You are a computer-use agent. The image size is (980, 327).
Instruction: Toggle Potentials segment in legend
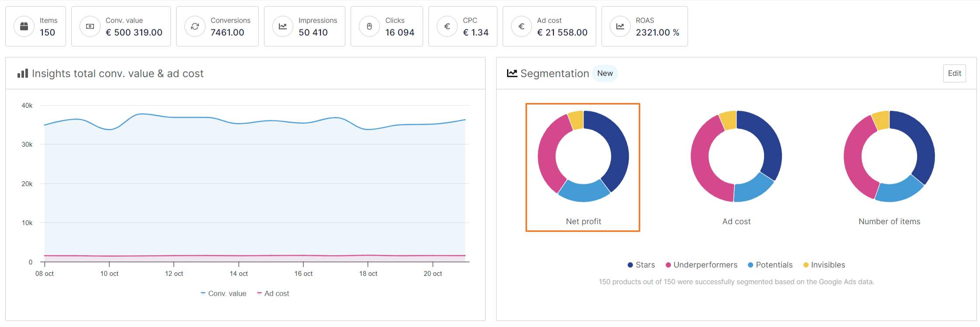[770, 265]
